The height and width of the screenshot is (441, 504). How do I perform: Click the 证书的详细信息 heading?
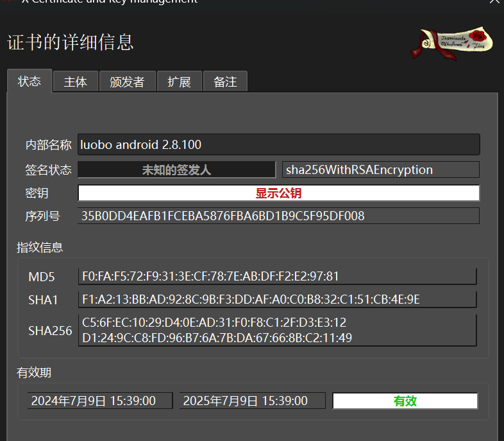[71, 42]
